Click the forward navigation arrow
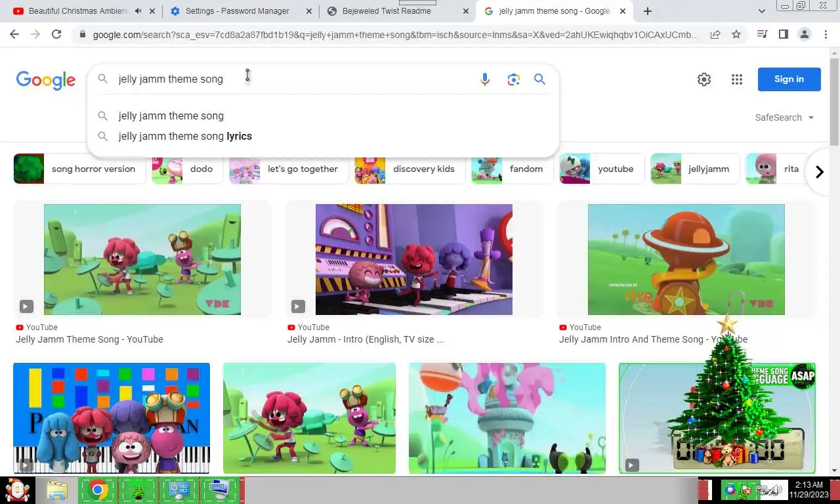The height and width of the screenshot is (504, 840). coord(35,34)
